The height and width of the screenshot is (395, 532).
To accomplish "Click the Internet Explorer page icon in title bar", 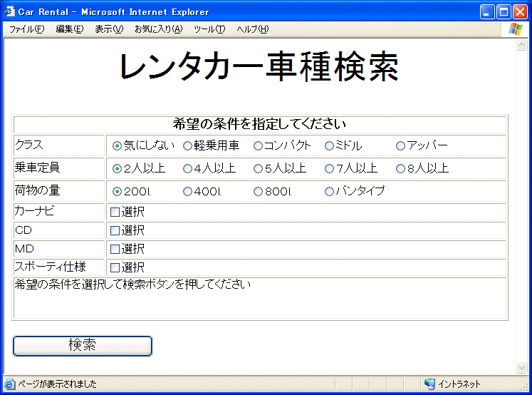I will (10, 11).
